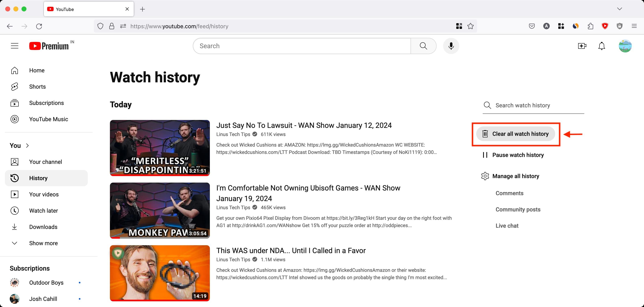This screenshot has width=644, height=307.
Task: Reload the page in browser toolbar
Action: (x=39, y=26)
